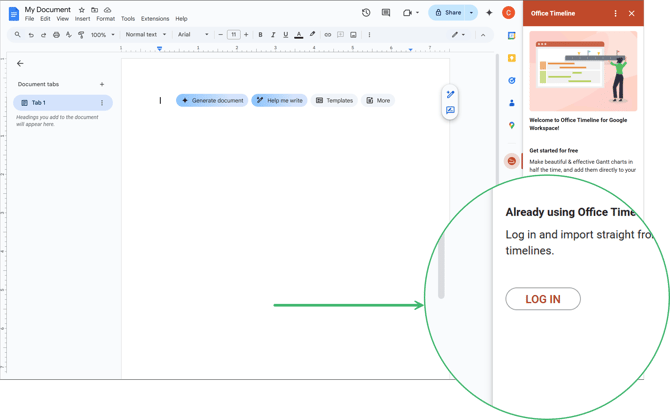670x420 pixels.
Task: Run spelling and grammar check
Action: click(x=68, y=35)
